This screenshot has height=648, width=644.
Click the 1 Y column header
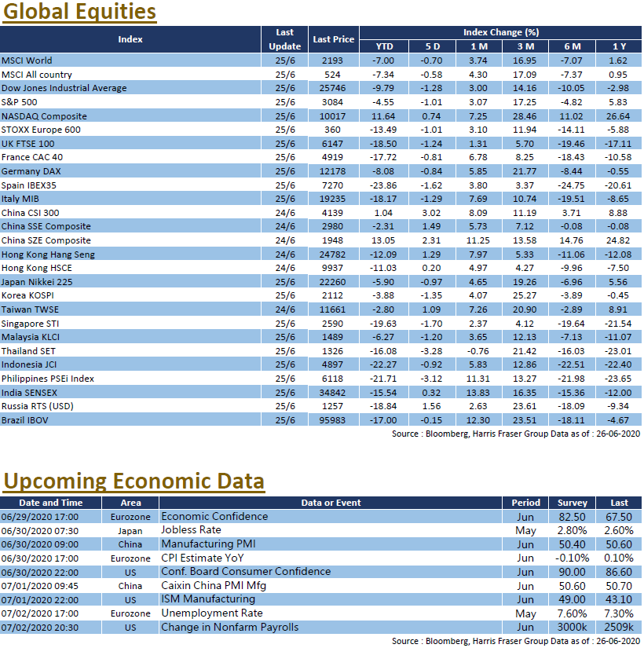[x=619, y=46]
